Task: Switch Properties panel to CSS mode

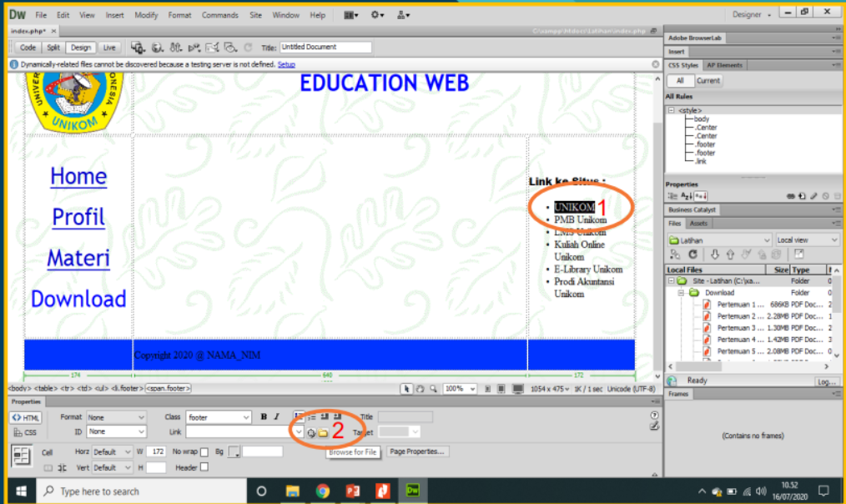Action: [x=25, y=432]
